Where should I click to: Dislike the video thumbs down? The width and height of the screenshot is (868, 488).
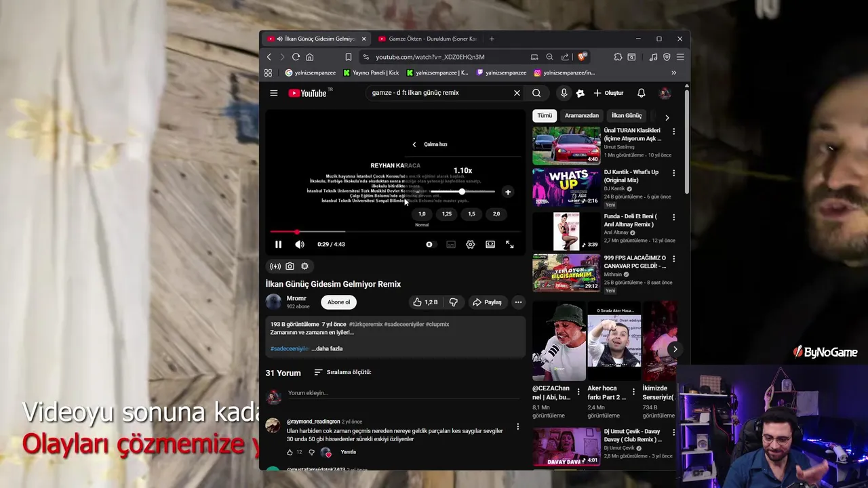(x=453, y=302)
